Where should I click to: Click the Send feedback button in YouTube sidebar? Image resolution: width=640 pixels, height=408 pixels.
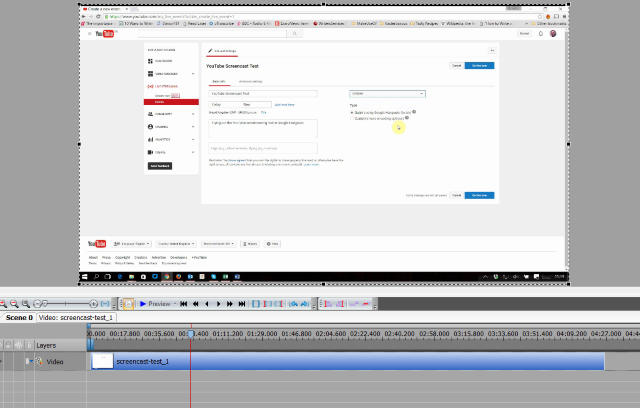point(160,166)
